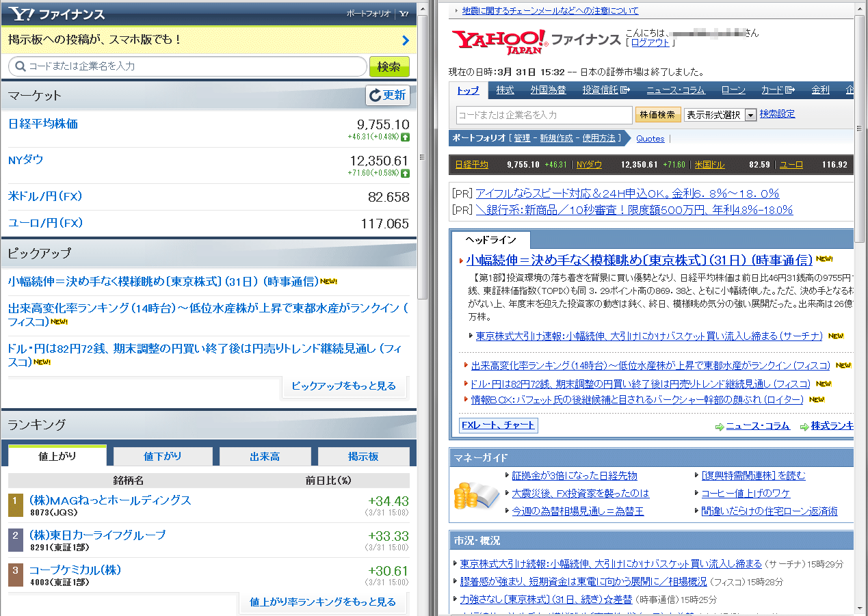Open pickup article ドル・円は82円72銭 in left pane
Viewport: 868px width, 616px height.
pos(205,355)
